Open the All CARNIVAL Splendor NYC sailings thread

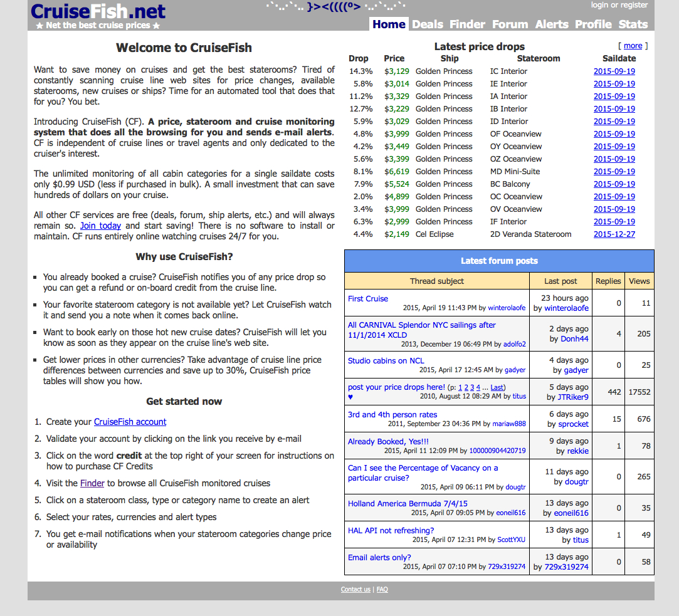[421, 330]
